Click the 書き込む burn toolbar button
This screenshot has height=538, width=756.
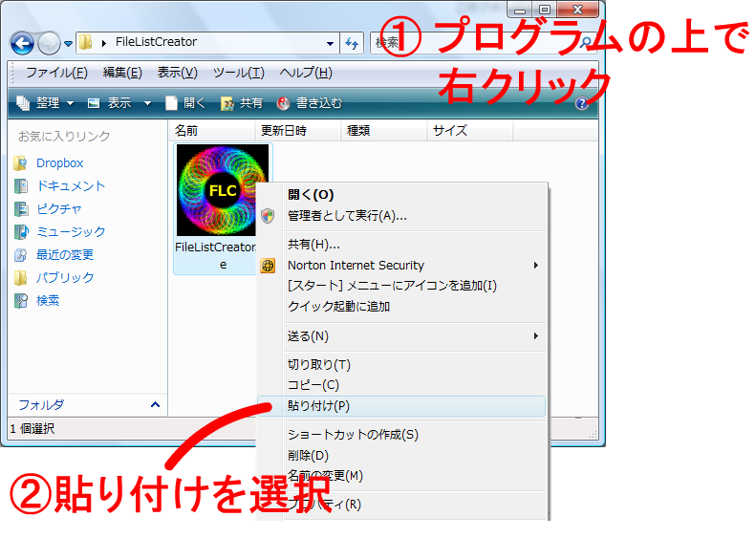click(x=310, y=102)
